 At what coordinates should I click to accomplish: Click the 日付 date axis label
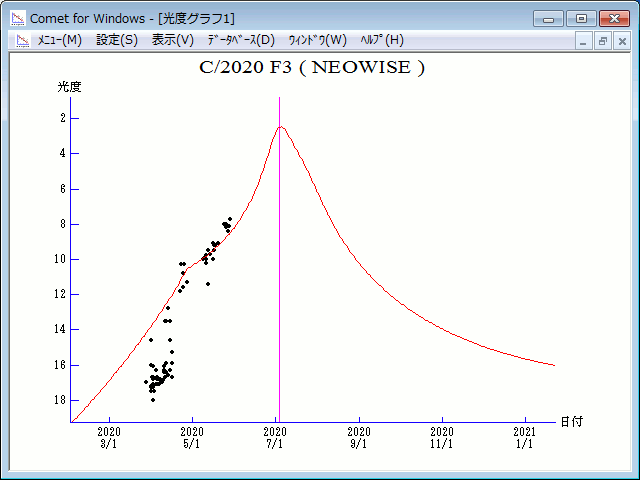point(572,422)
